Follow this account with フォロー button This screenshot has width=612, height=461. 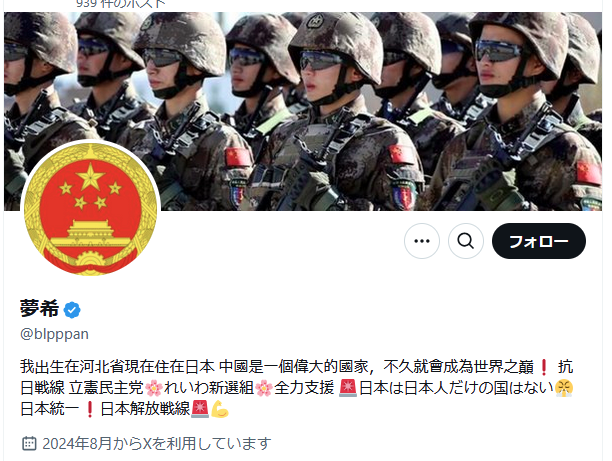click(539, 241)
